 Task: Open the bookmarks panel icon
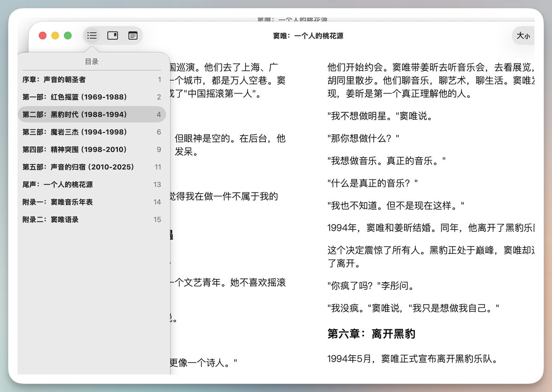tap(112, 35)
